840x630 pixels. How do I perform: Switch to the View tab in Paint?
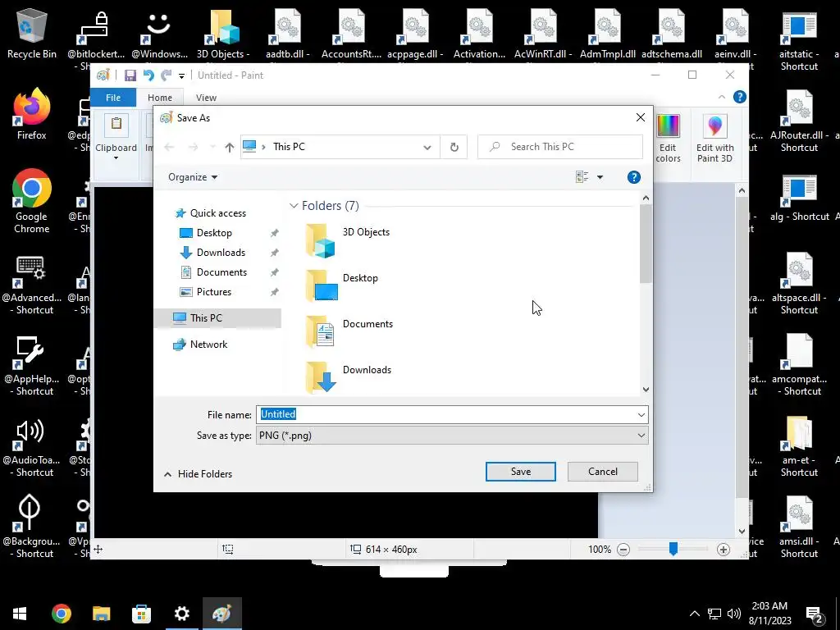(x=206, y=98)
